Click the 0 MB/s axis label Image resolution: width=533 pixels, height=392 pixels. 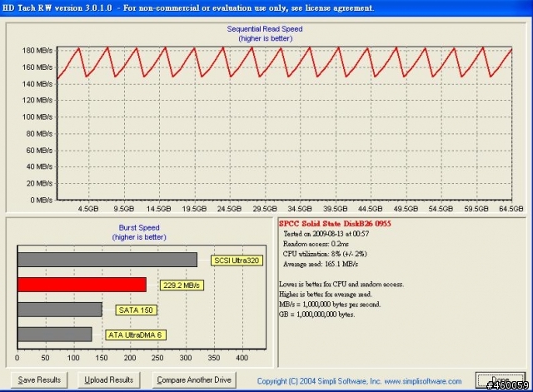pyautogui.click(x=42, y=200)
